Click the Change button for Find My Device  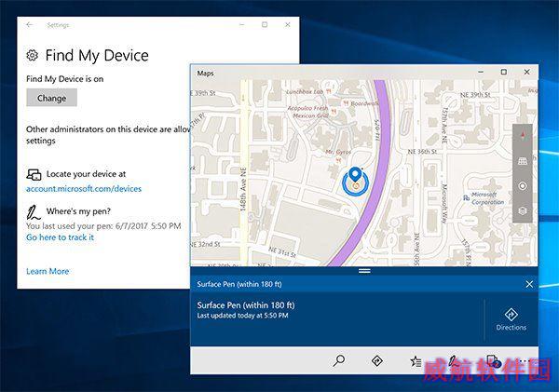pyautogui.click(x=51, y=98)
